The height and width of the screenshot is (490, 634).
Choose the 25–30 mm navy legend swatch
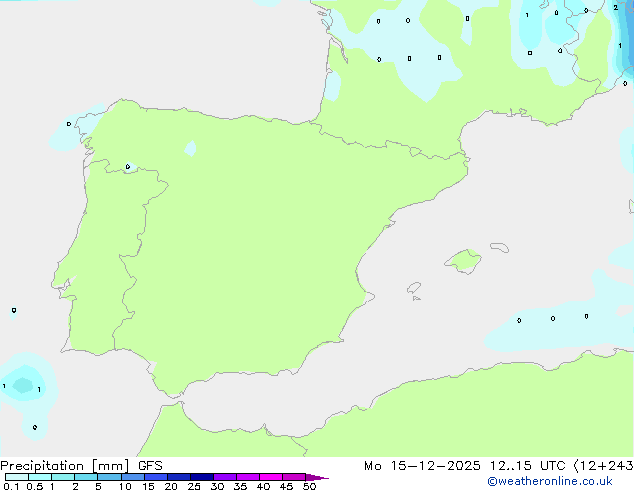pyautogui.click(x=202, y=477)
